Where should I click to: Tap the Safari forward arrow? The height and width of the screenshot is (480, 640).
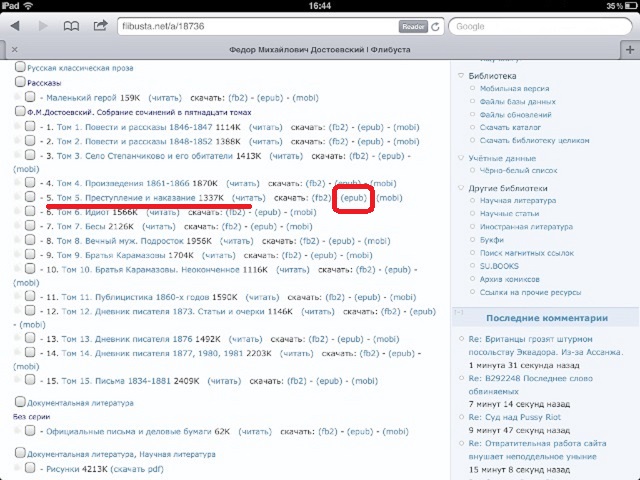[x=44, y=26]
